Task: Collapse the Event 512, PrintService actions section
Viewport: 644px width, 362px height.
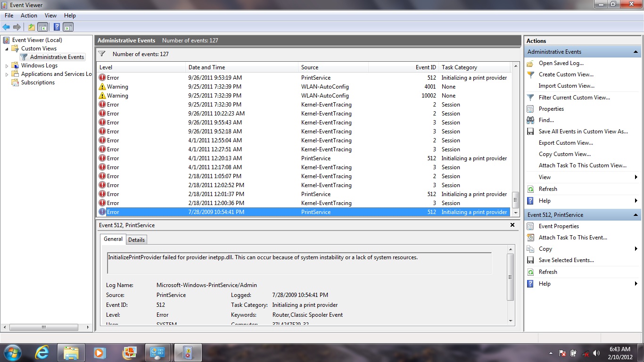Action: [x=636, y=215]
